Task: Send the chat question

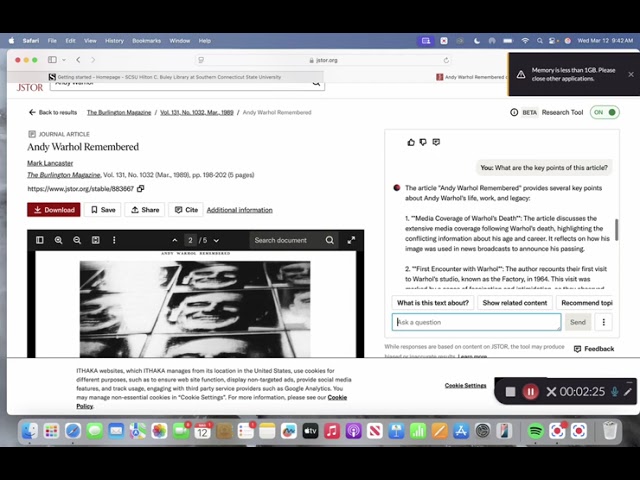Action: click(578, 322)
